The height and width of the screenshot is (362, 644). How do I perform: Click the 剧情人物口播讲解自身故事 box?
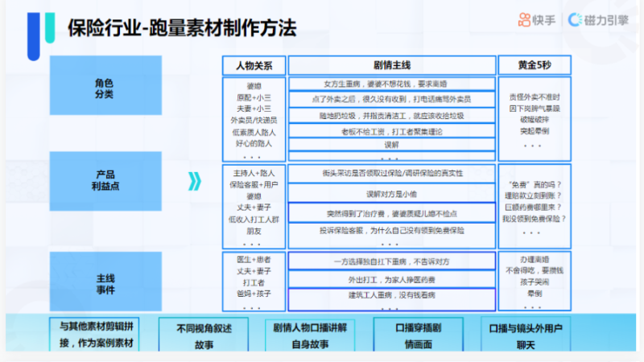coord(310,335)
